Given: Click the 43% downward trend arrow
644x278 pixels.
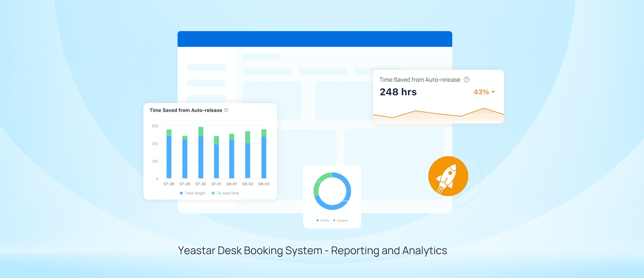Looking at the screenshot, I should [x=493, y=92].
